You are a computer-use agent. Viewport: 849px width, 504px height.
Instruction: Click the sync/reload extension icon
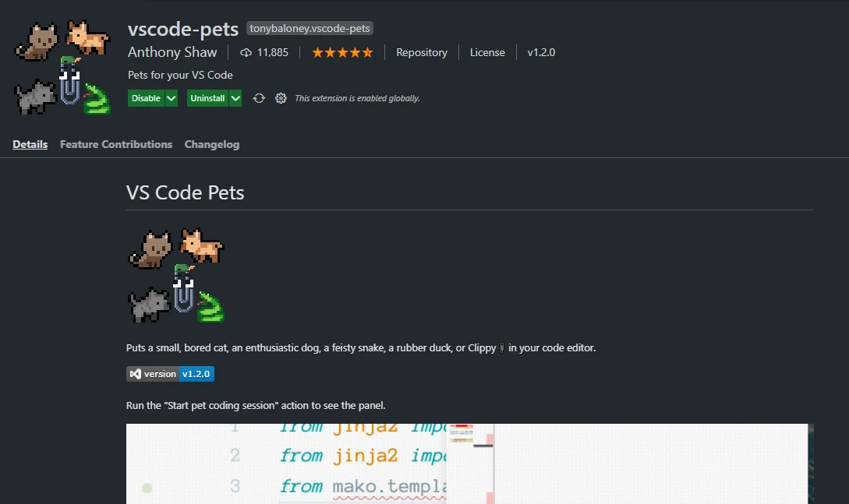tap(259, 98)
